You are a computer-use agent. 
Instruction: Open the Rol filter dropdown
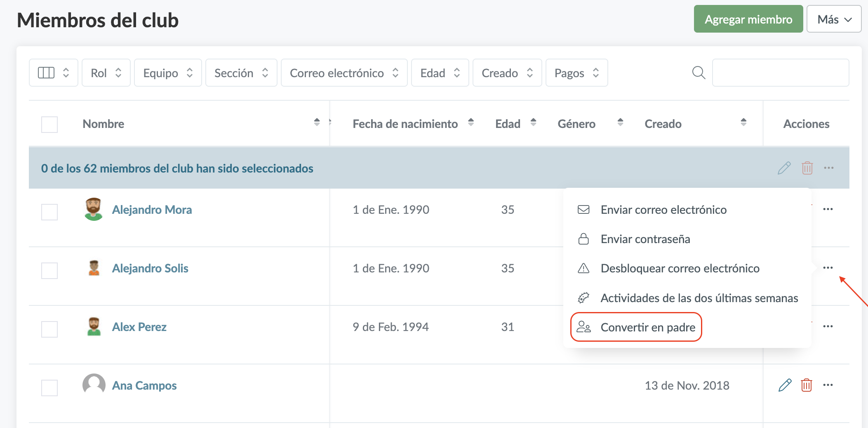[106, 73]
